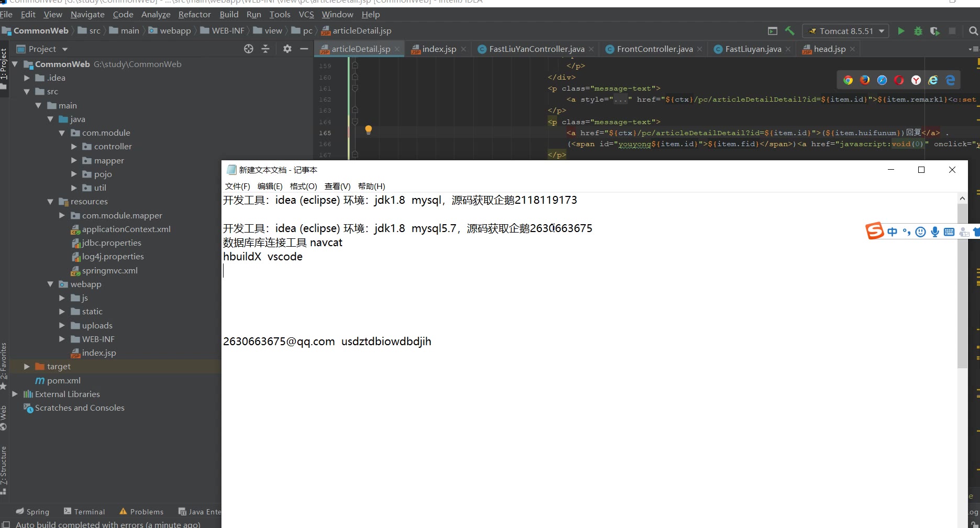This screenshot has width=980, height=528.
Task: Open Notepad 格式(O) menu
Action: coord(304,186)
